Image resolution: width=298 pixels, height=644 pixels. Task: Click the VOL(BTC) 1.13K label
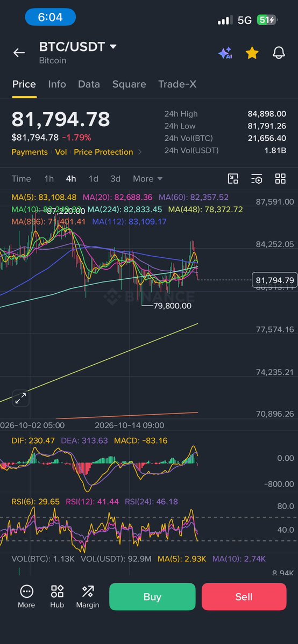tap(43, 559)
